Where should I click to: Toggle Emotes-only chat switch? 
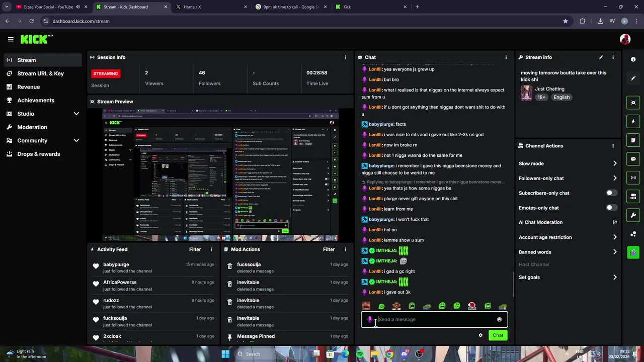click(x=611, y=208)
